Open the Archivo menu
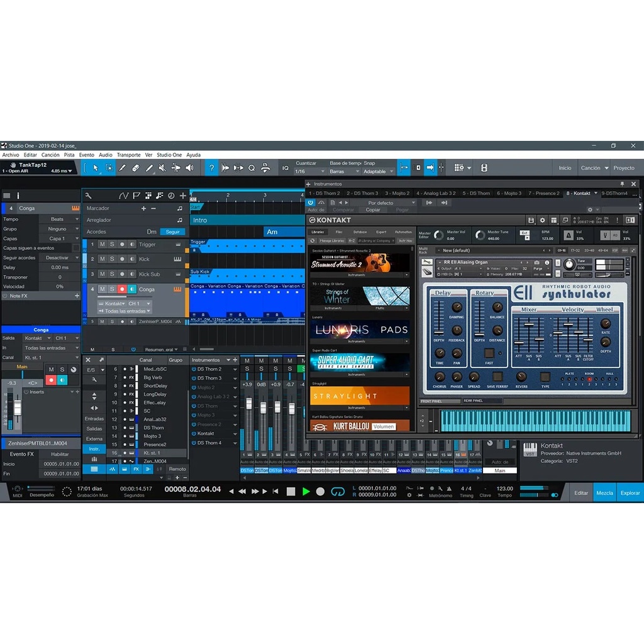The image size is (644, 644). coord(11,155)
